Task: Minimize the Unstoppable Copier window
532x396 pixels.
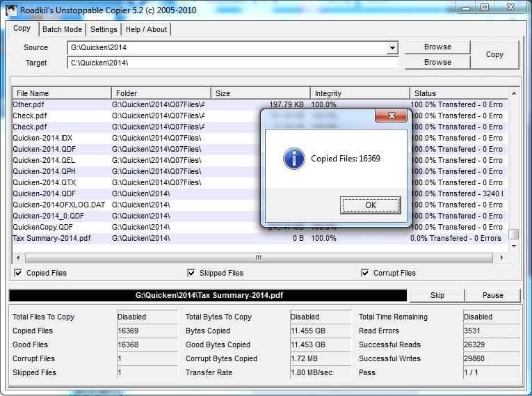Action: (x=466, y=8)
